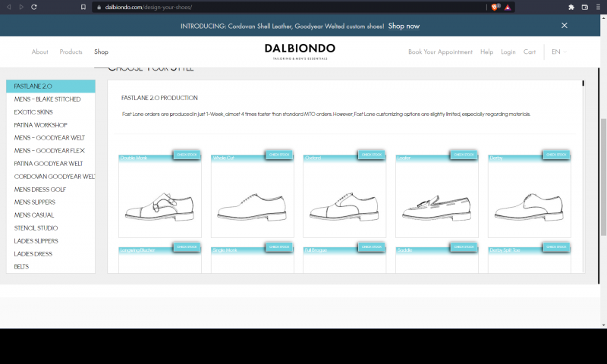Screen dimensions: 607x364
Task: Open the extensions puzzle icon
Action: [x=571, y=7]
